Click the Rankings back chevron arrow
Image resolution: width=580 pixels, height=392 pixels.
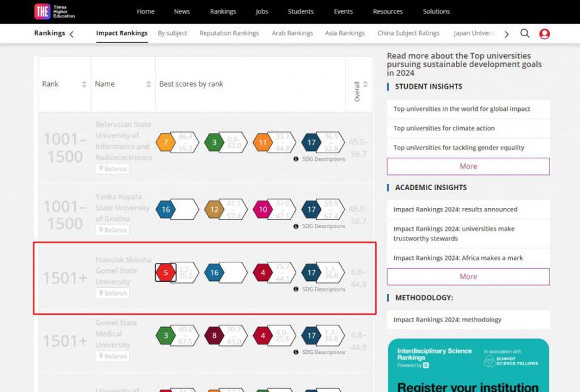click(72, 34)
